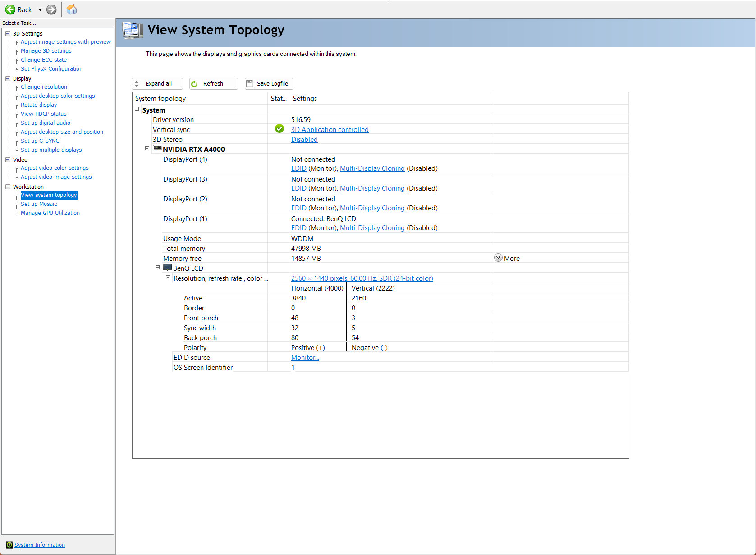Click the green Back arrow icon
The height and width of the screenshot is (555, 756).
10,9
